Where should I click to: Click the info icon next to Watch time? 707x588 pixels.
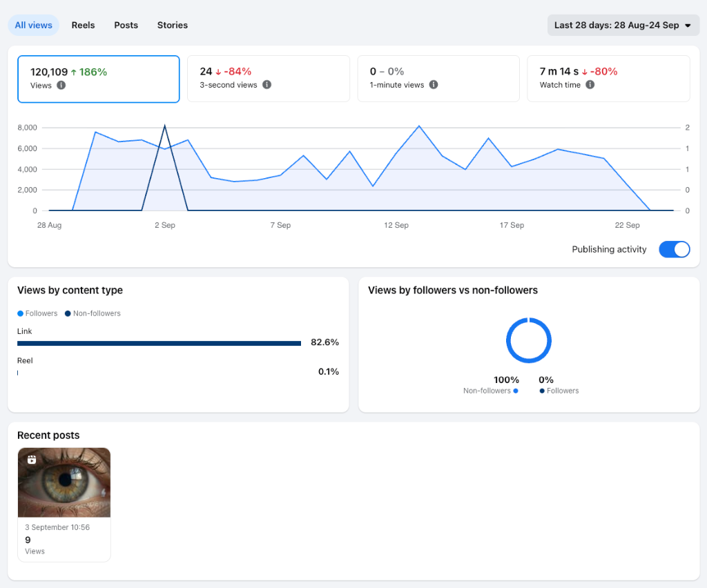590,85
